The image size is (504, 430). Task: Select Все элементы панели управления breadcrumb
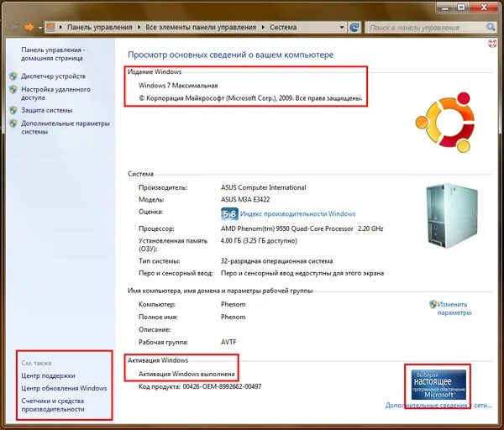click(201, 28)
